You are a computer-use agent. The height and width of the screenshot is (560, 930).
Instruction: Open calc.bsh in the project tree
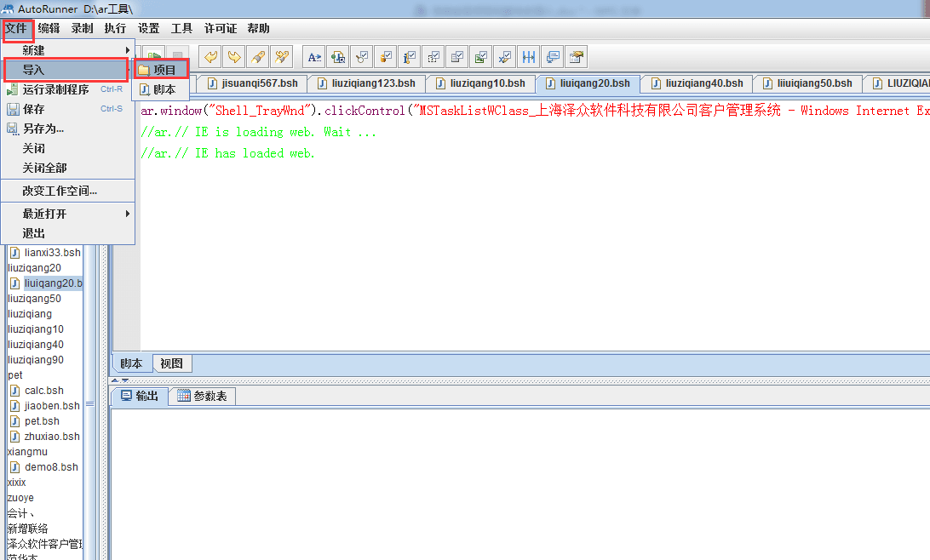(43, 391)
